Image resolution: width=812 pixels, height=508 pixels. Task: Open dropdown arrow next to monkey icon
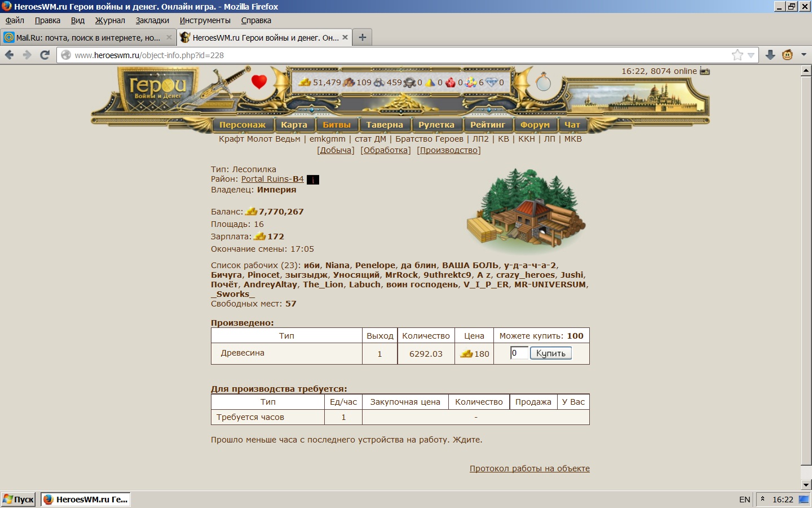coord(804,55)
